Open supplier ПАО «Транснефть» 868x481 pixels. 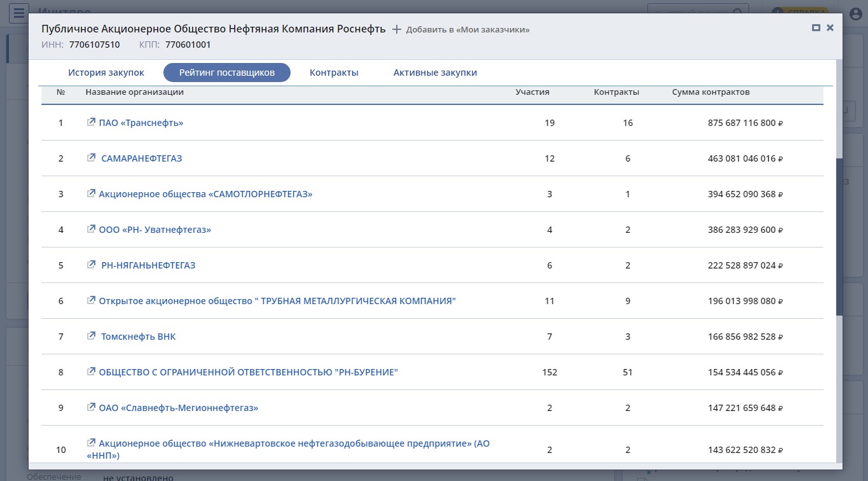pyautogui.click(x=141, y=123)
